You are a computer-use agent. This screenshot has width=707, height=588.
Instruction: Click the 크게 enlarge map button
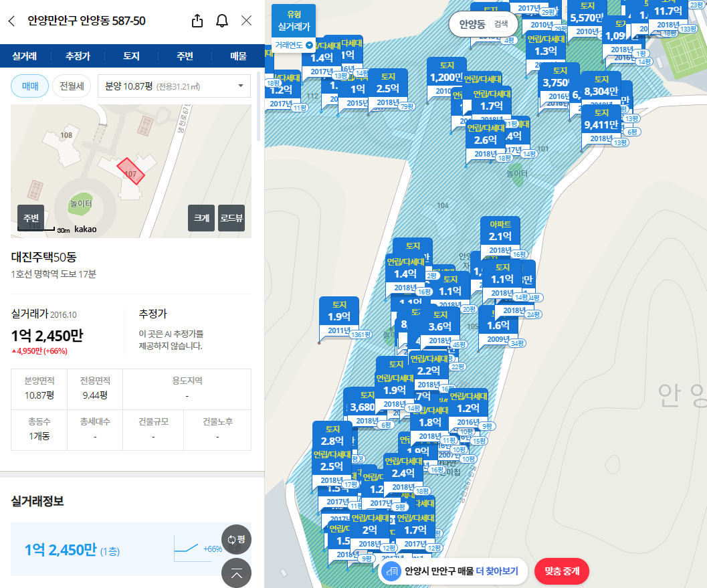click(201, 218)
